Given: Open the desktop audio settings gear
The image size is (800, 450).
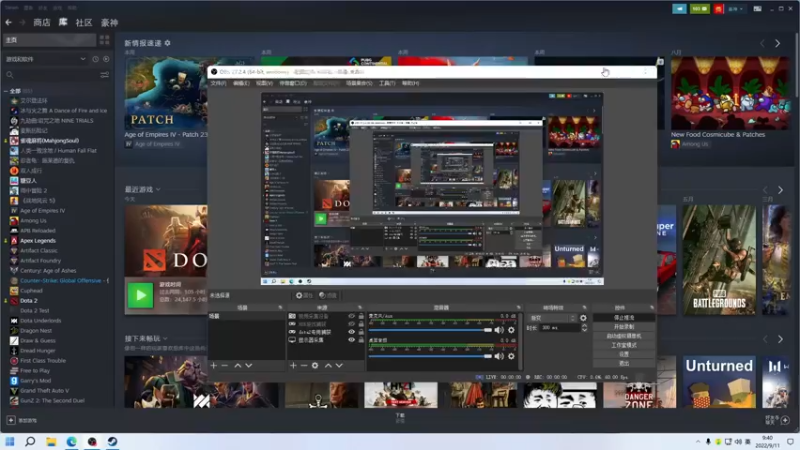Looking at the screenshot, I should (511, 356).
